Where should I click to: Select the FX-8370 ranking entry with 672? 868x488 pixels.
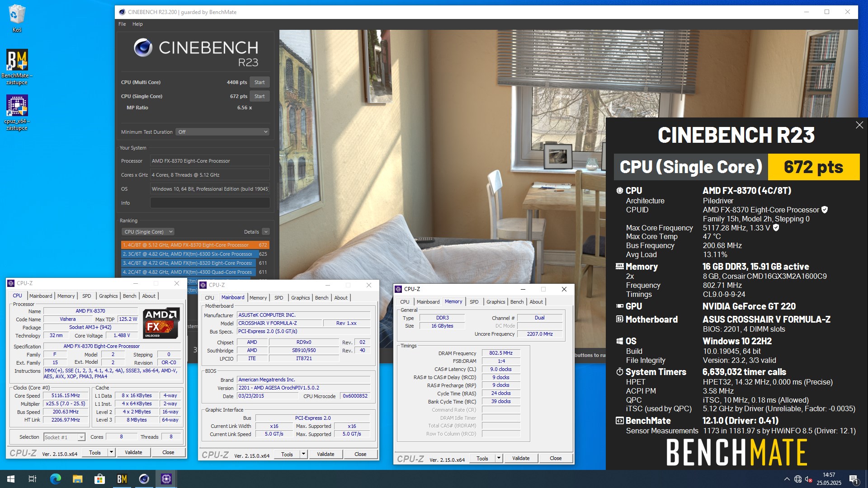coord(195,245)
